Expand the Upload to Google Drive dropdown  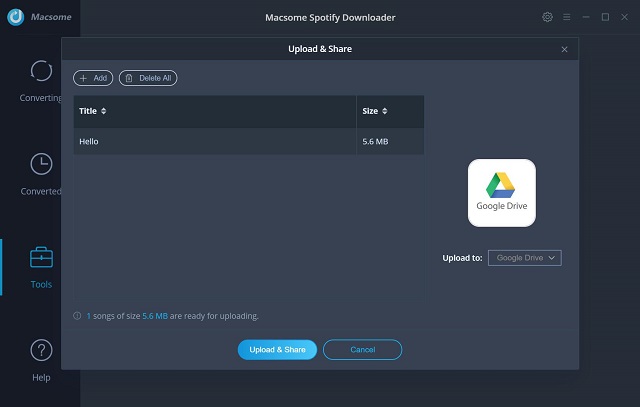point(524,258)
